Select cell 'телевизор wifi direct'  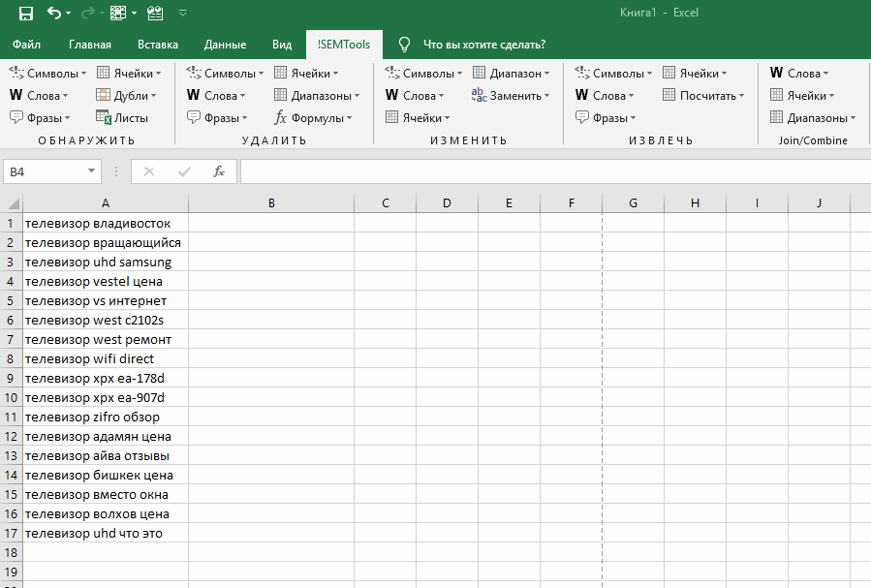coord(106,359)
